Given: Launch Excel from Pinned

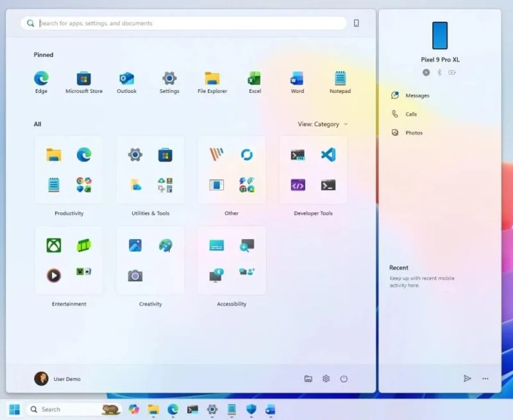Looking at the screenshot, I should 255,79.
